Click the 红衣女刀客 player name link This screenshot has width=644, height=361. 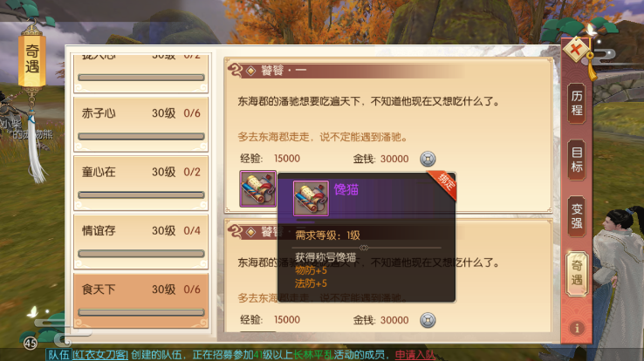100,355
